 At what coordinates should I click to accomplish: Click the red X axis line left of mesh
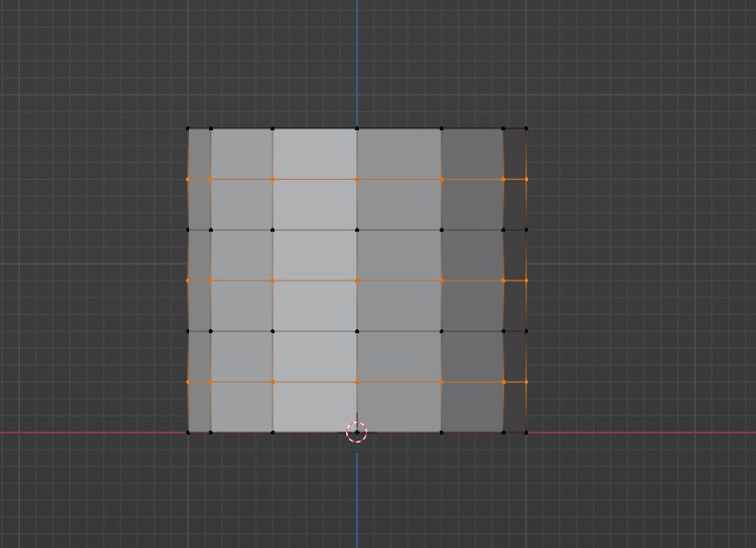pos(90,433)
